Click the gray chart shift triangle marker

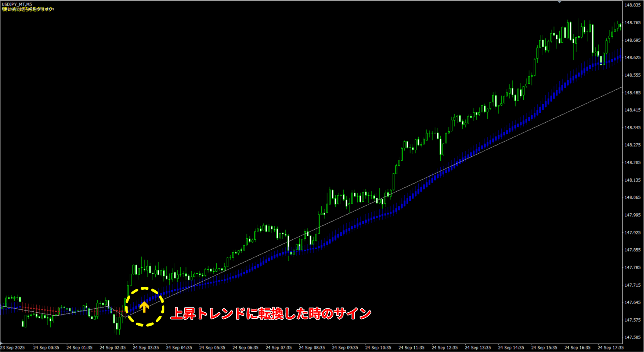(559, 2)
